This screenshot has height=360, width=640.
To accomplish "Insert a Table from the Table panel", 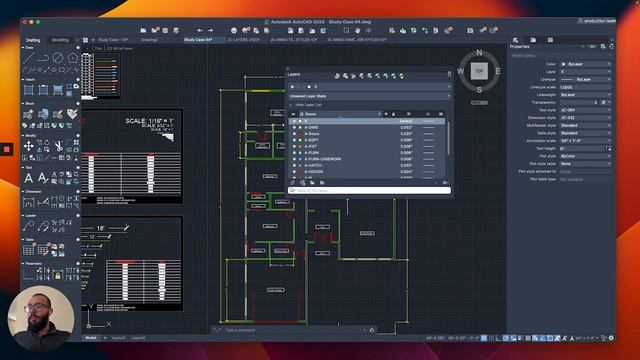I will click(x=29, y=249).
